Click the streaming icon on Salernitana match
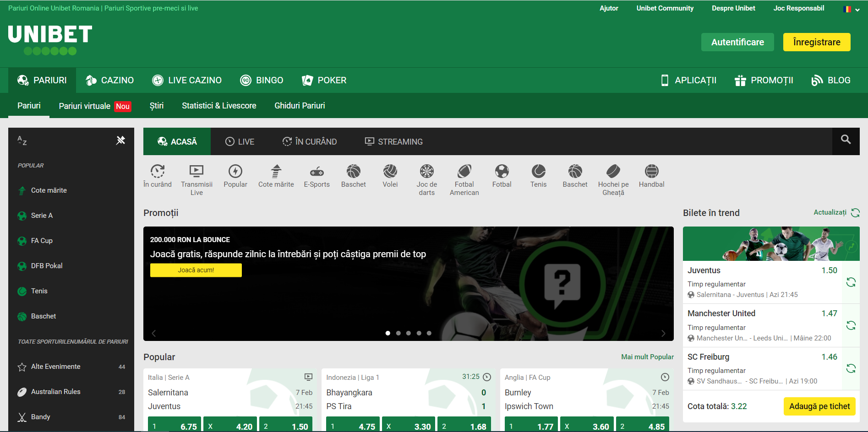 [x=309, y=377]
